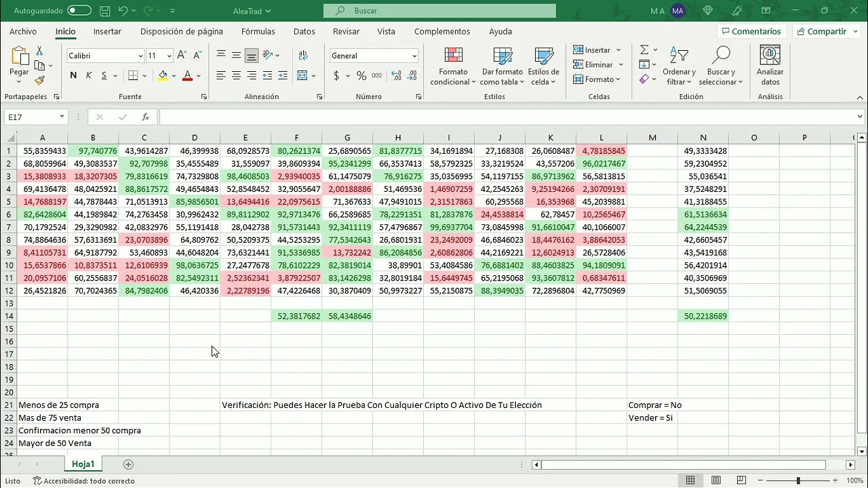
Task: Add a new sheet with plus icon
Action: coord(128,464)
